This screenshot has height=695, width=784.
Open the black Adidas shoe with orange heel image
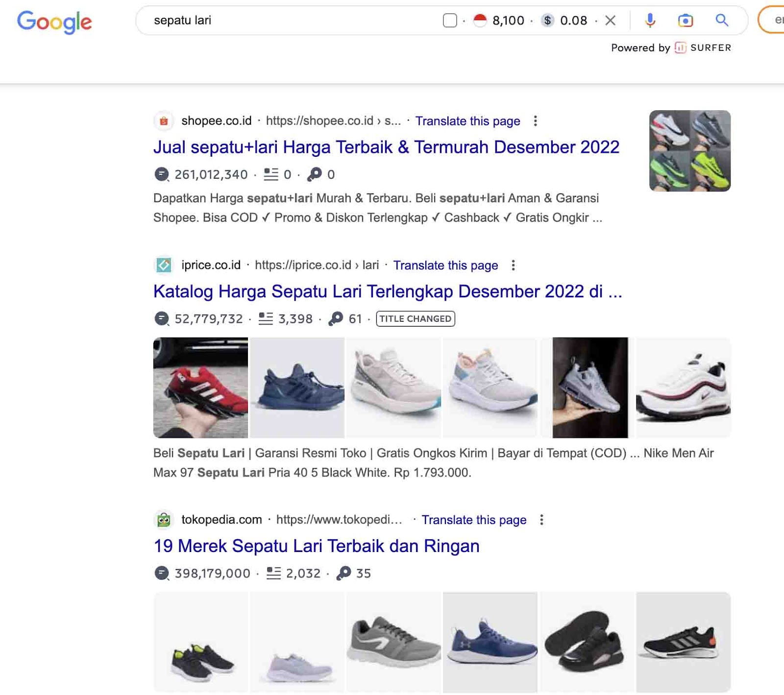coord(683,642)
